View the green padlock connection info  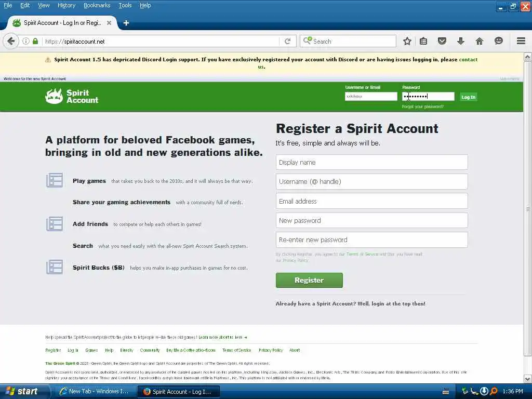point(35,41)
